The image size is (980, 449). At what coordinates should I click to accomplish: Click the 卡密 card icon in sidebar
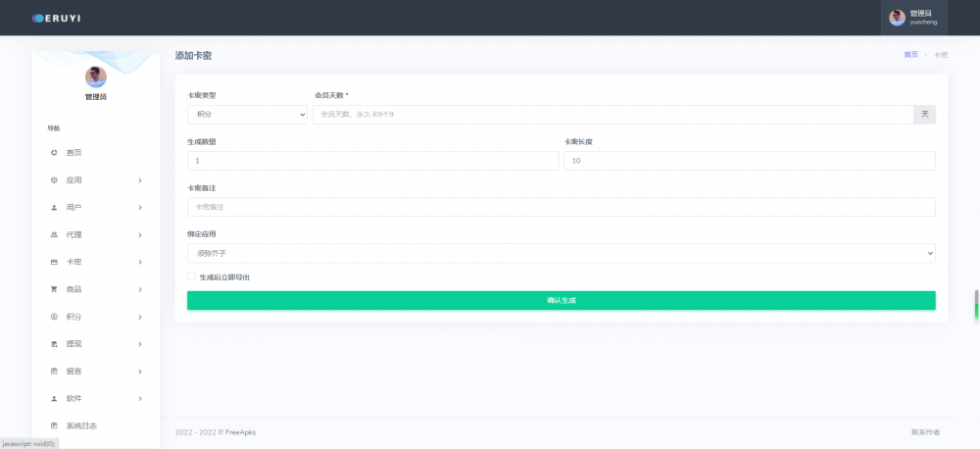tap(54, 263)
